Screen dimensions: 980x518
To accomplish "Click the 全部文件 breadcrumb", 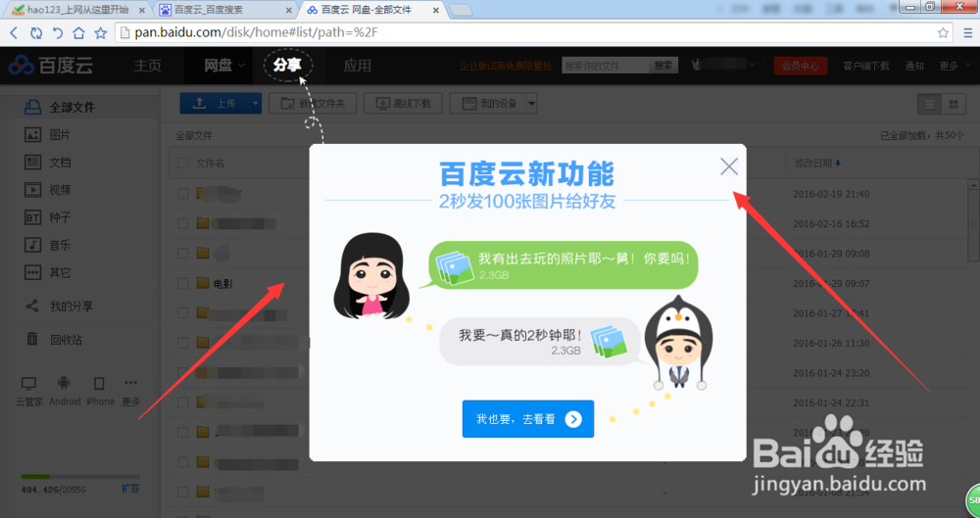I will pos(194,135).
